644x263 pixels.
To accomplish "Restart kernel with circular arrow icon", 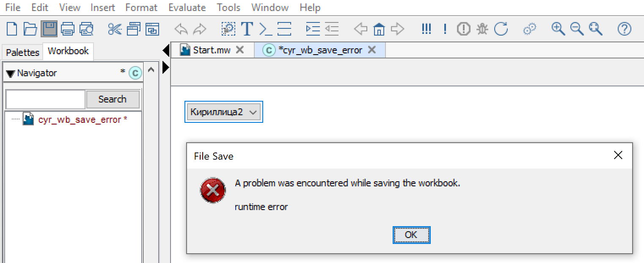I will point(501,29).
